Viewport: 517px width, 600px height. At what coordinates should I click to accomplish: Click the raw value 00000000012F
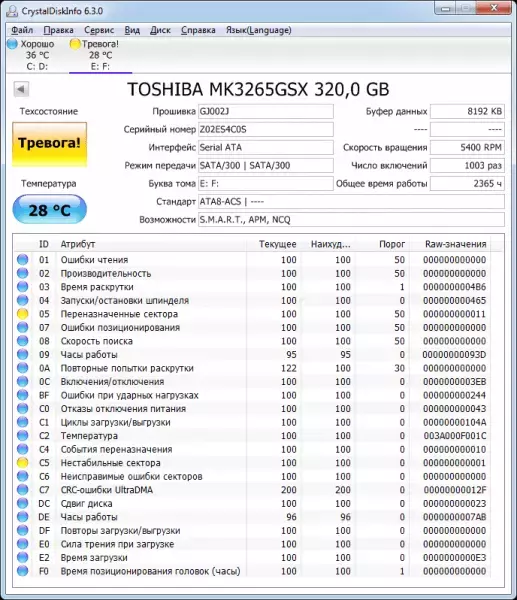(x=455, y=490)
